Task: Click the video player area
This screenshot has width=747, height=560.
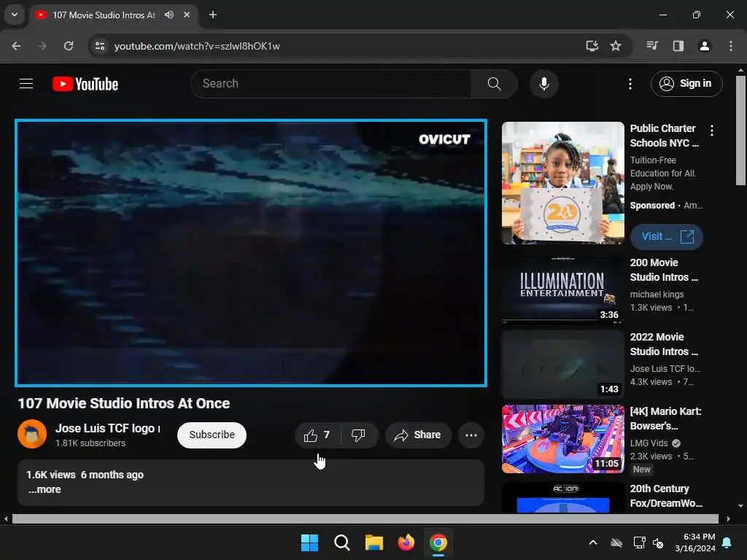Action: (x=251, y=253)
